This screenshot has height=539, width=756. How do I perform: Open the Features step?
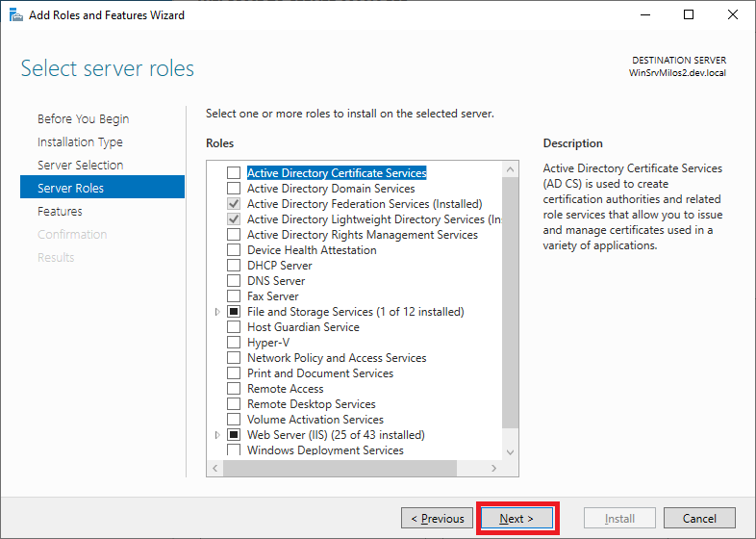click(x=60, y=212)
